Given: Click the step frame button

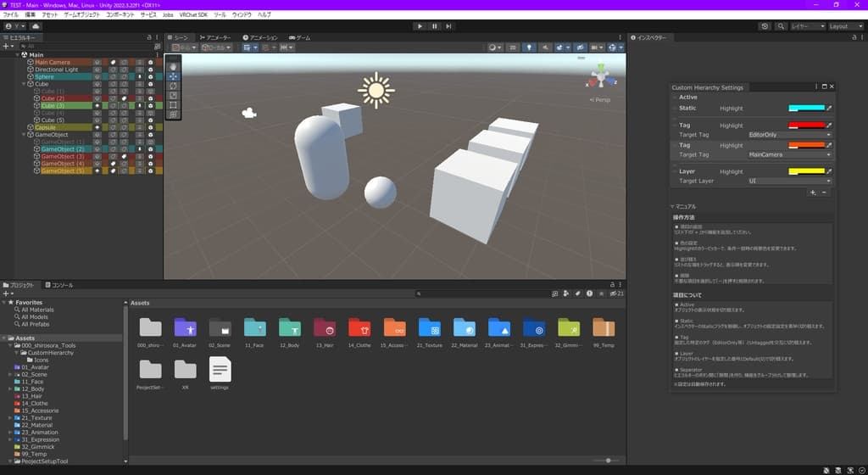Looking at the screenshot, I should tap(448, 26).
